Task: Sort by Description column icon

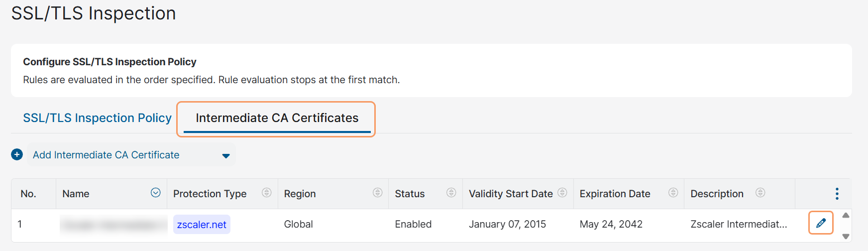Action: click(x=760, y=193)
